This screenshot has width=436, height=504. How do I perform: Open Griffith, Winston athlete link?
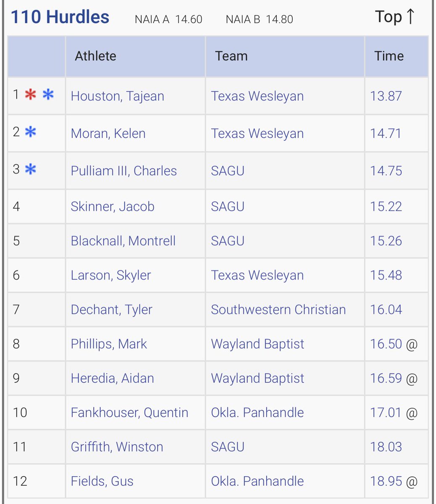[x=117, y=446]
